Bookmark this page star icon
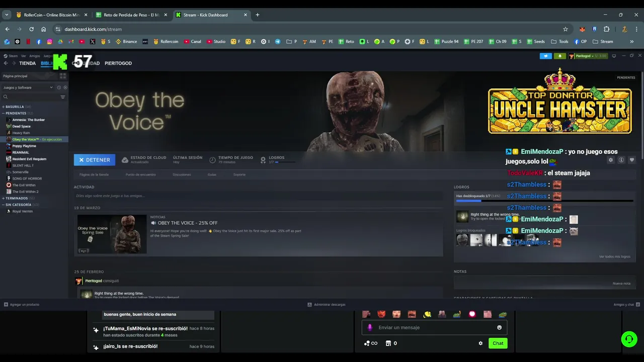 [x=566, y=29]
